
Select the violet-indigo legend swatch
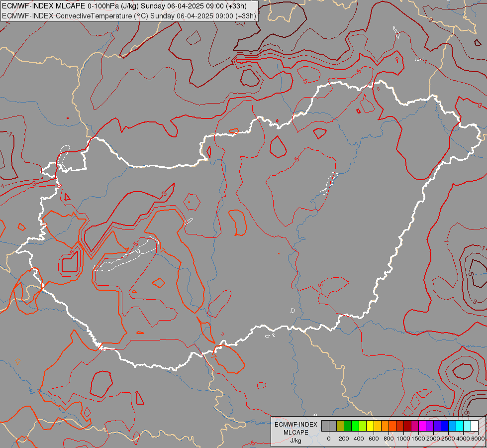[x=438, y=426]
